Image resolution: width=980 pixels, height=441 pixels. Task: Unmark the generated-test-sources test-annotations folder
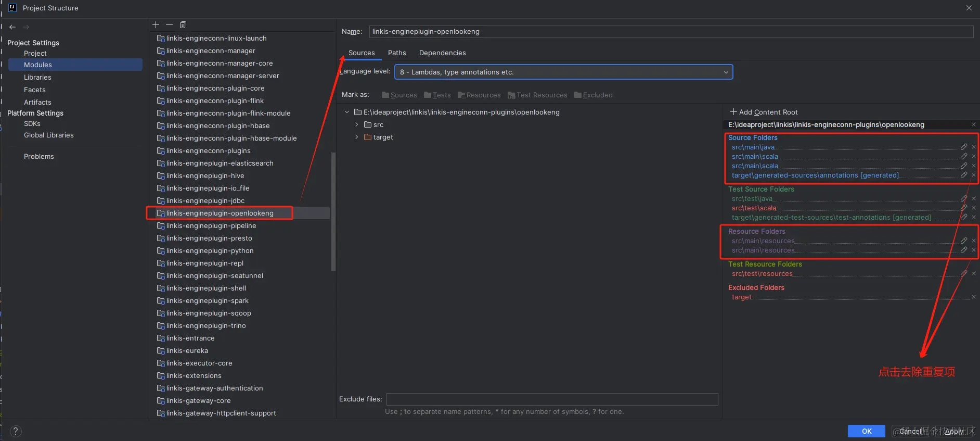point(974,217)
